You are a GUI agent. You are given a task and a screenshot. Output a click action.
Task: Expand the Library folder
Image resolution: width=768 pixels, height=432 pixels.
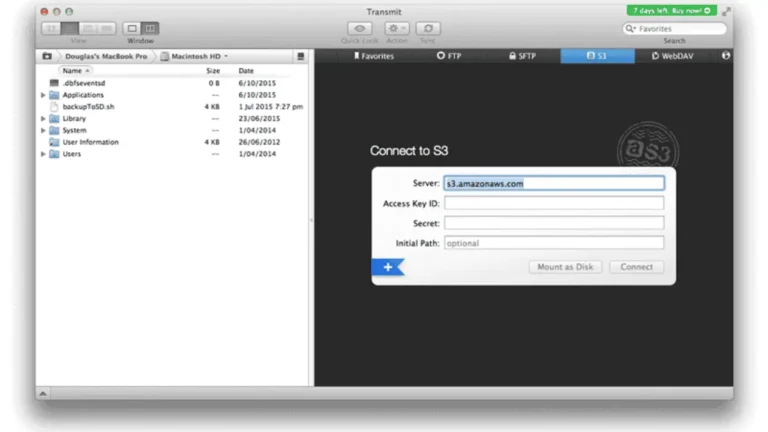(43, 119)
